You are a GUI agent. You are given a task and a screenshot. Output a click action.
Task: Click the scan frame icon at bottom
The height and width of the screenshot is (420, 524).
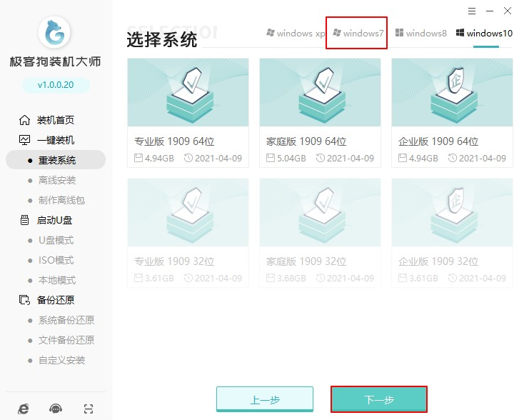click(x=89, y=409)
